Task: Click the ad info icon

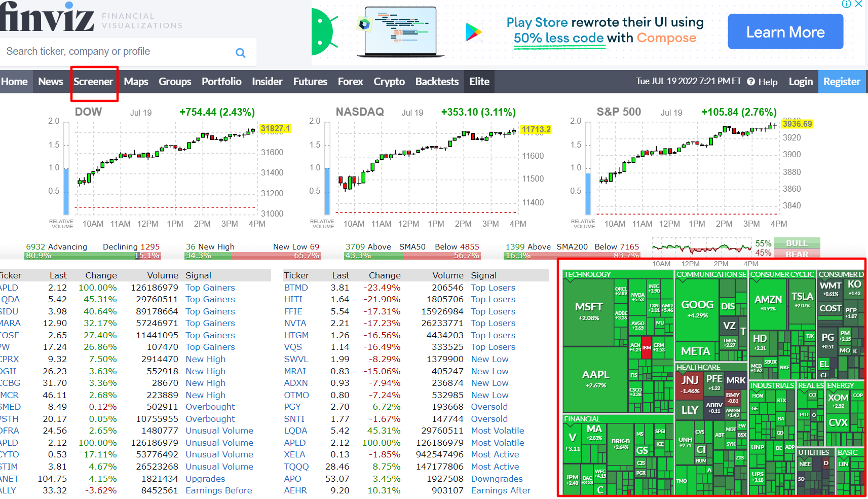Action: point(846,4)
